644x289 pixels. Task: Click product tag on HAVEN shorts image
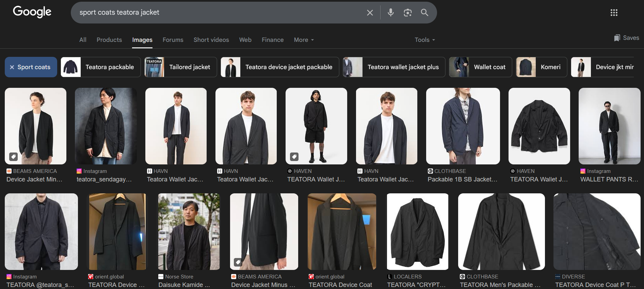(294, 157)
